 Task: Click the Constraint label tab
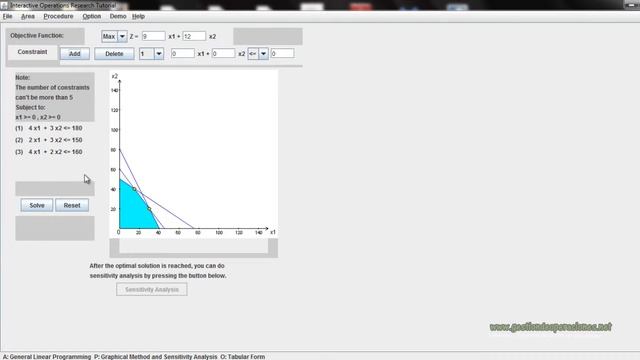32,52
